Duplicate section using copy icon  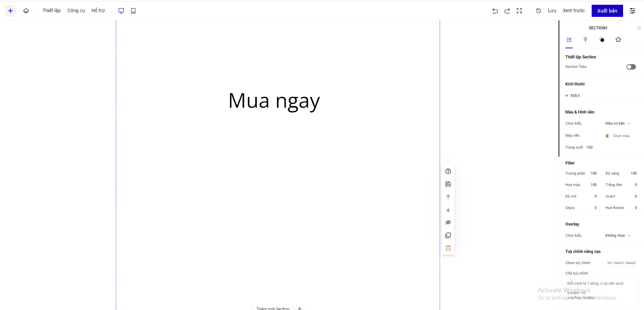click(448, 235)
